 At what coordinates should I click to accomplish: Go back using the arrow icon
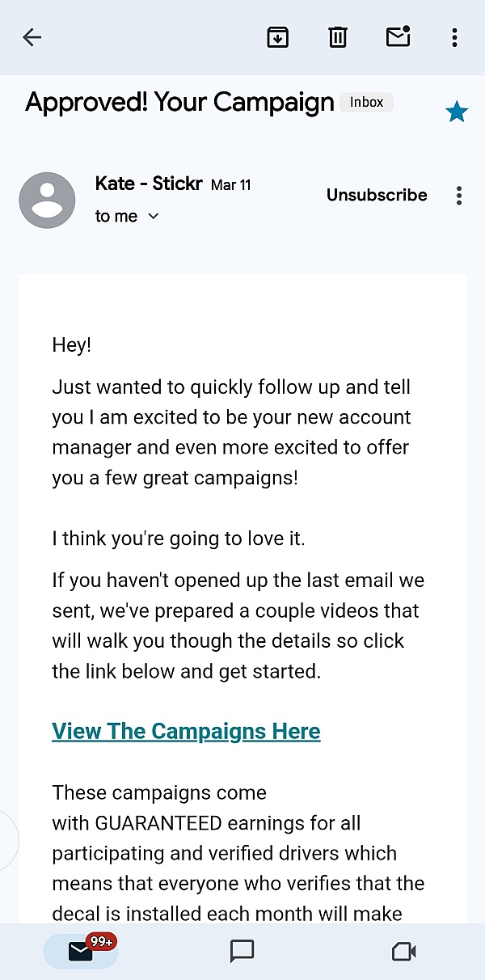(32, 37)
